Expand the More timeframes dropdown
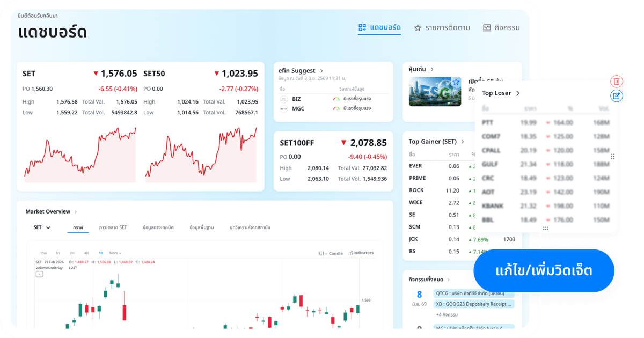The height and width of the screenshot is (338, 644). [x=115, y=253]
